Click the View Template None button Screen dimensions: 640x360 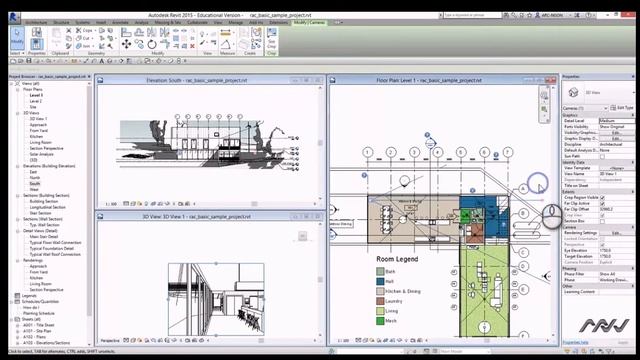coord(616,168)
